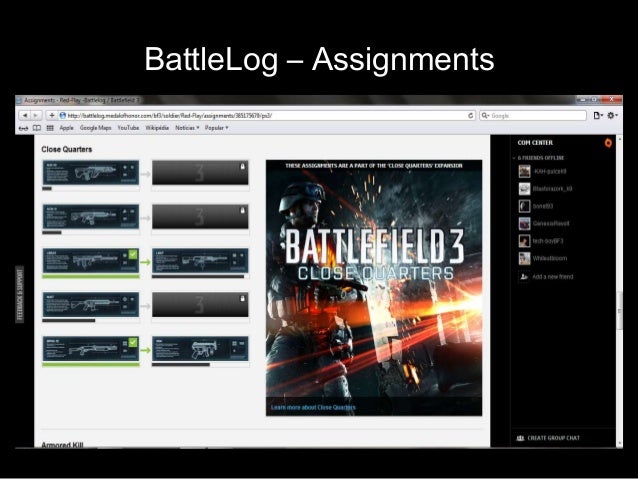The width and height of the screenshot is (638, 479).
Task: Click the globe site icon in address bar
Action: (x=63, y=116)
